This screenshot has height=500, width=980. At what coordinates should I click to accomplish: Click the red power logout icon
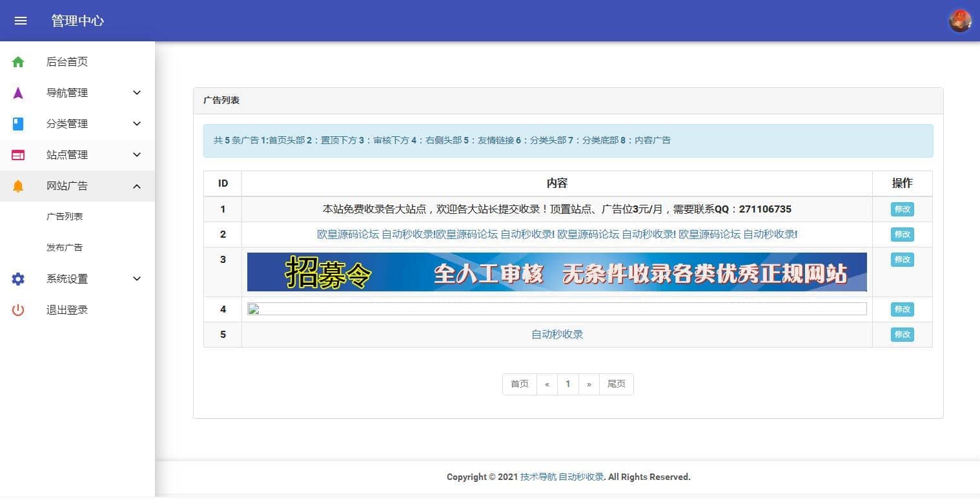pos(18,310)
